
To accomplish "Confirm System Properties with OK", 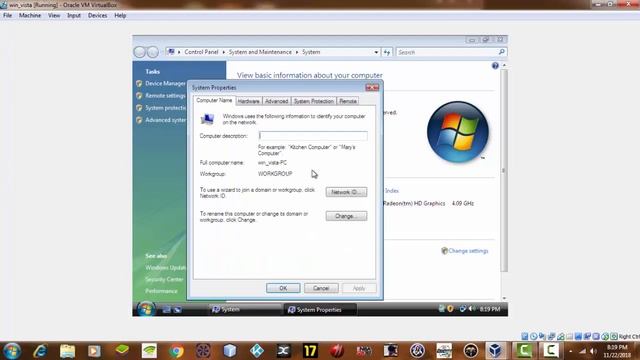I will point(283,288).
